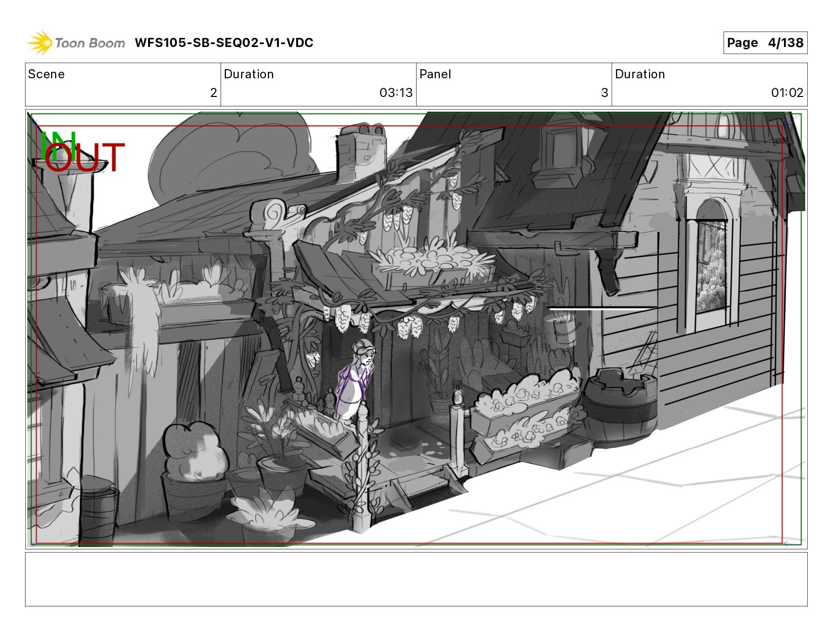Click the red OUT camera marker

coord(84,157)
